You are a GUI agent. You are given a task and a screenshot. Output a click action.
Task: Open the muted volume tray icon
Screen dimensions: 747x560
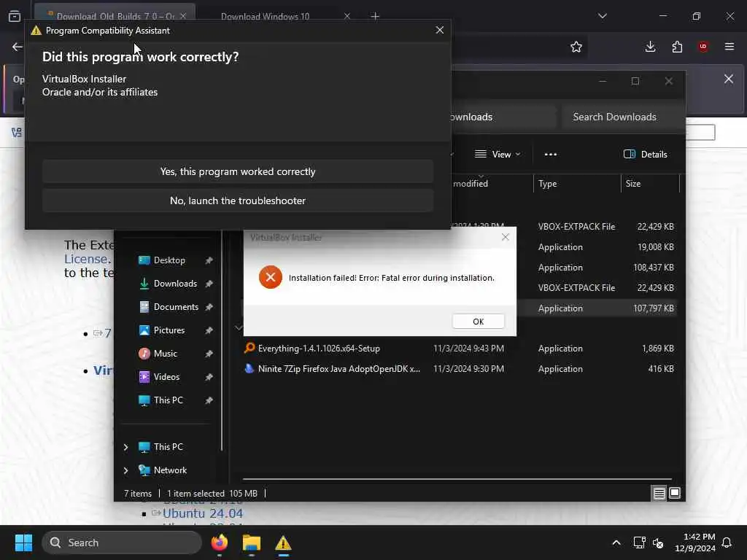coord(658,542)
